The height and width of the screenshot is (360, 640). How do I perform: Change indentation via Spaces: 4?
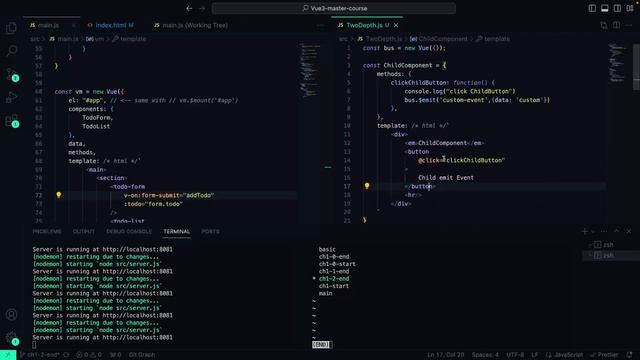[485, 355]
